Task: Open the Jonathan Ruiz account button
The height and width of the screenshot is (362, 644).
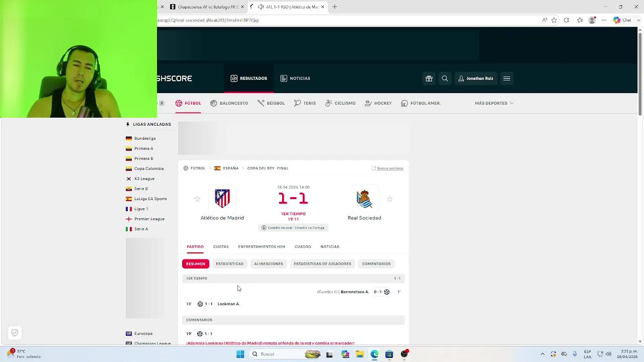Action: 475,78
